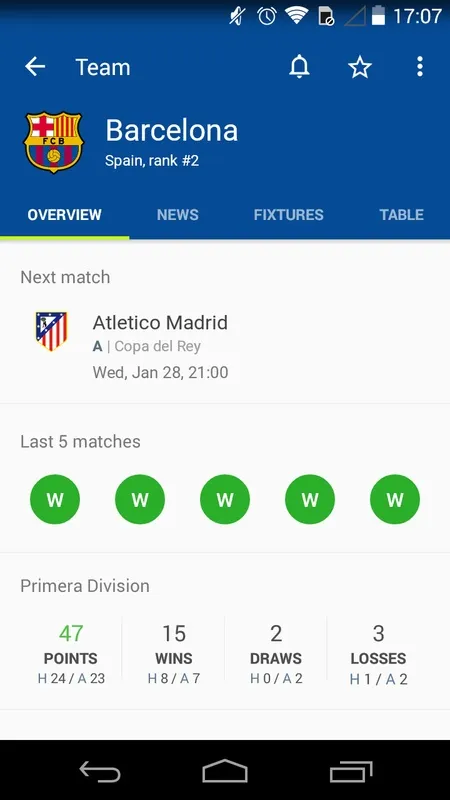450x800 pixels.
Task: Tap the 3 Losses statistic
Action: [x=378, y=655]
